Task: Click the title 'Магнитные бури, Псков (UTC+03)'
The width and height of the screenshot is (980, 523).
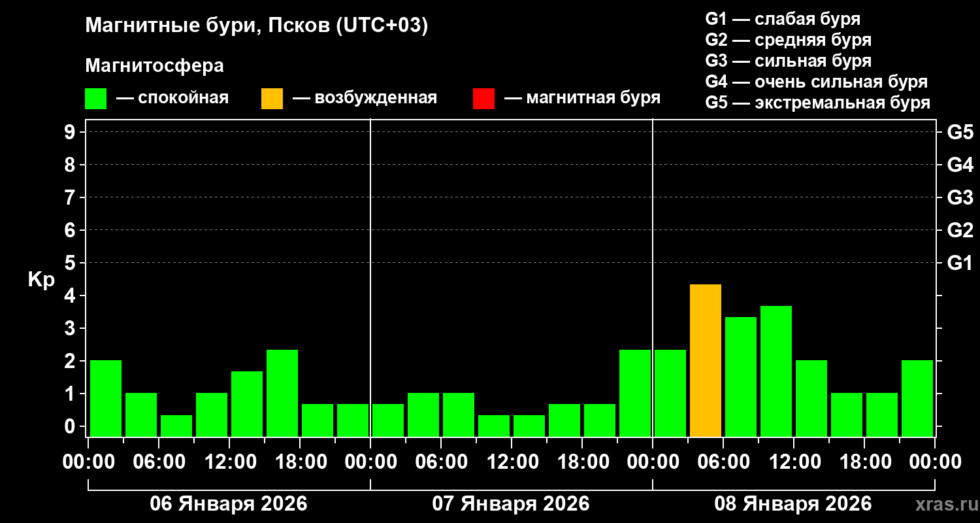Action: [x=257, y=26]
